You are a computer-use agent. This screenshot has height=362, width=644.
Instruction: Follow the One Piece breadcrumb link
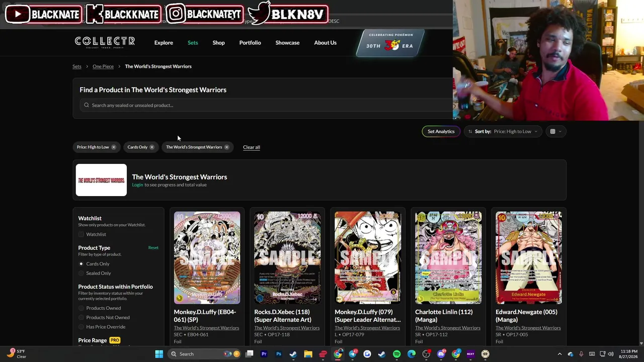click(103, 66)
